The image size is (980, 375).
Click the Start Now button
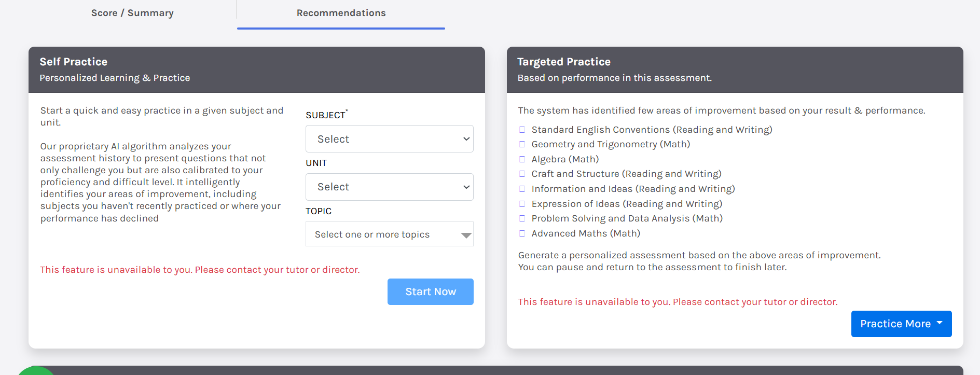[x=430, y=291]
